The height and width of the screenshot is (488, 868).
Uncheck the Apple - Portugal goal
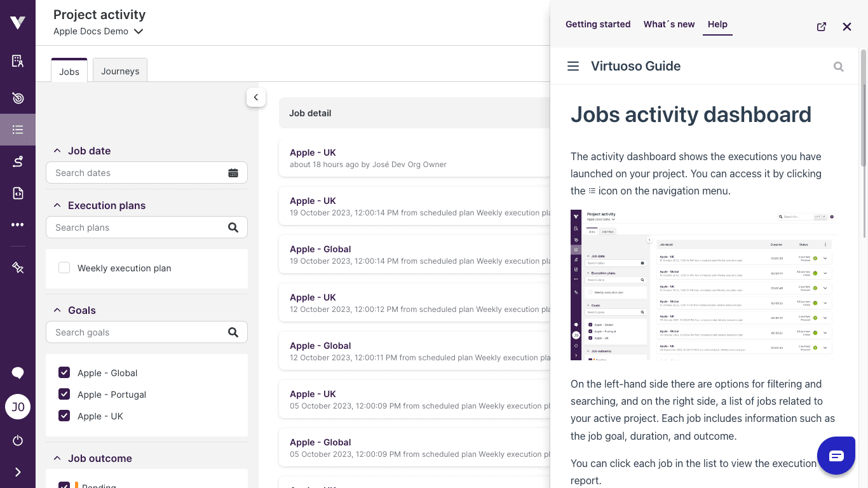tap(64, 395)
